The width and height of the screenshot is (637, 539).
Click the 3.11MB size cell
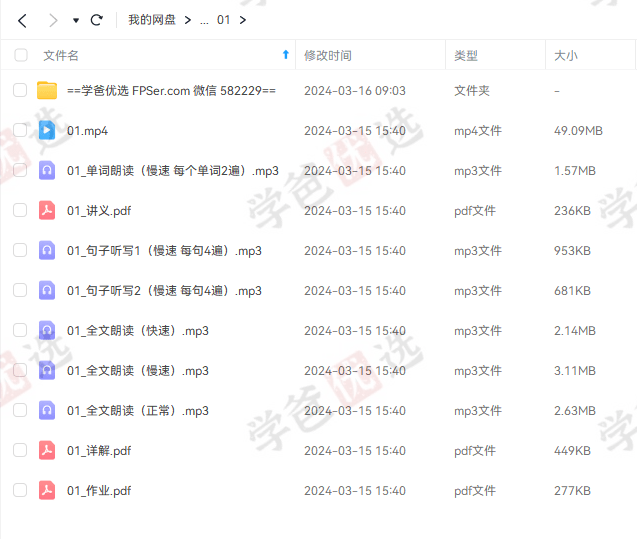click(x=575, y=371)
